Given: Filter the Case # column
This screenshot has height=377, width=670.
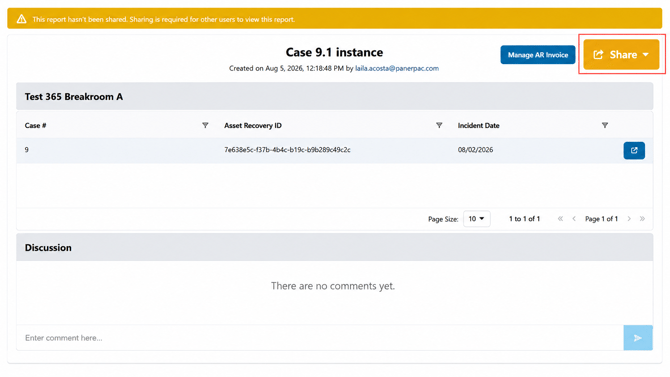Looking at the screenshot, I should point(205,125).
